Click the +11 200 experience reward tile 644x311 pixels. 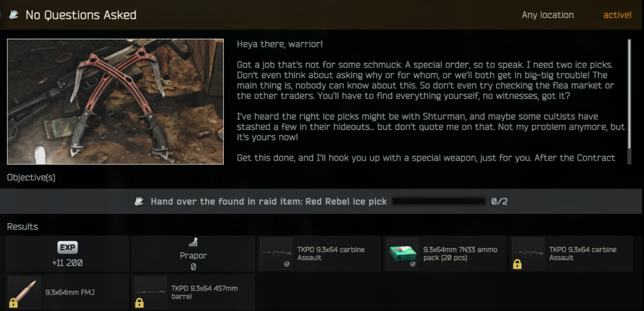point(67,254)
